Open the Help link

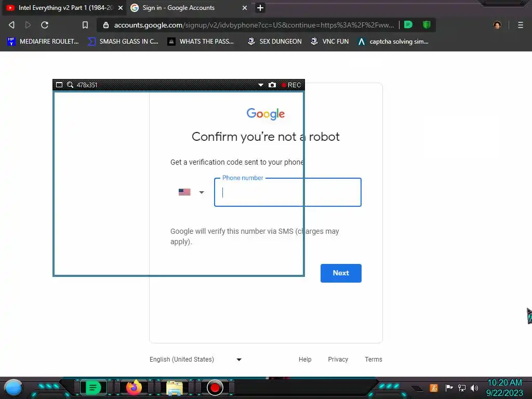(305, 360)
